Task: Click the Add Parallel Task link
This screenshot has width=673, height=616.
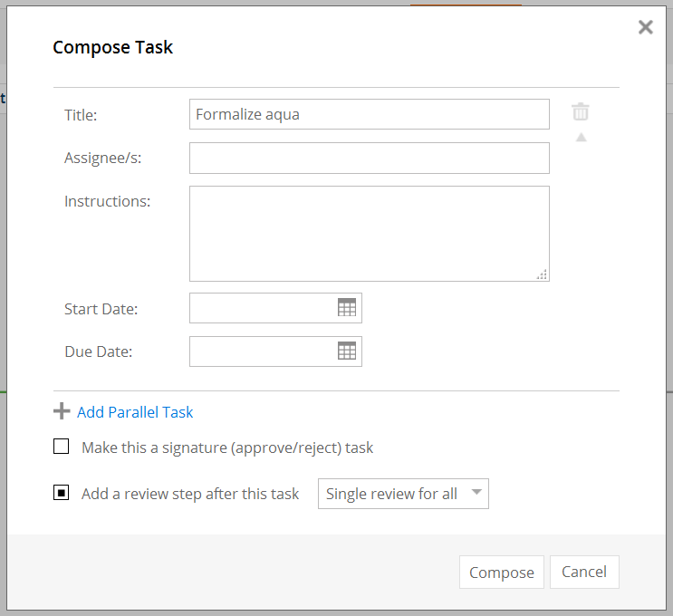Action: coord(135,412)
